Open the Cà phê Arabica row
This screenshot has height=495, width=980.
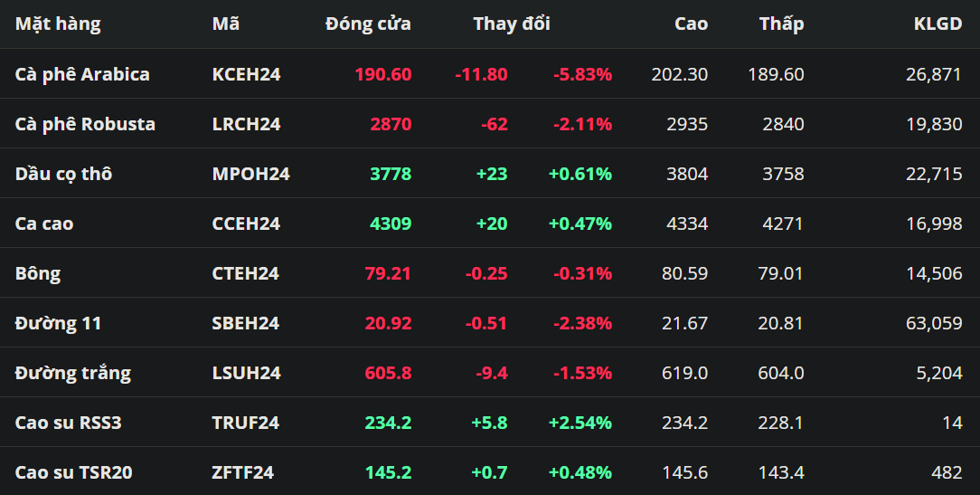(x=82, y=74)
